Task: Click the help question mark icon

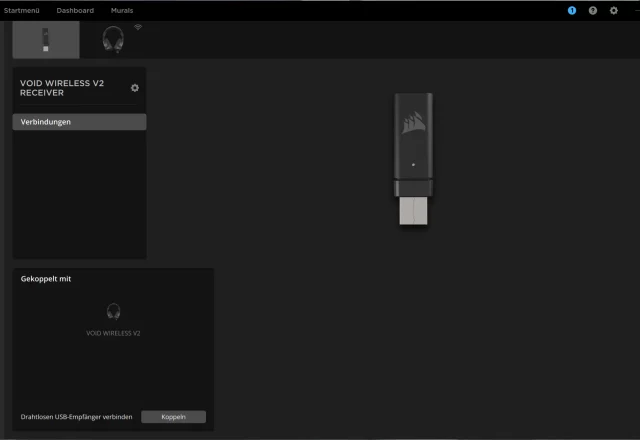Action: tap(593, 10)
